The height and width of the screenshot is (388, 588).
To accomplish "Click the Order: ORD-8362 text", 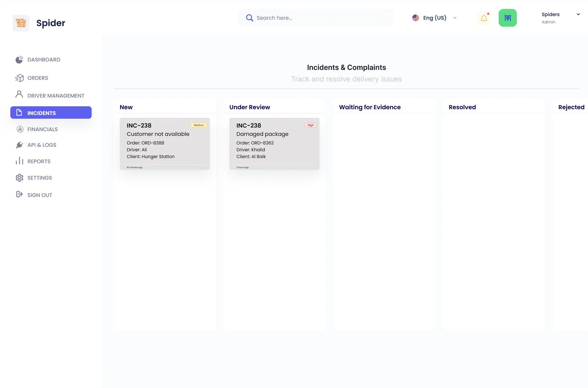I will point(255,143).
